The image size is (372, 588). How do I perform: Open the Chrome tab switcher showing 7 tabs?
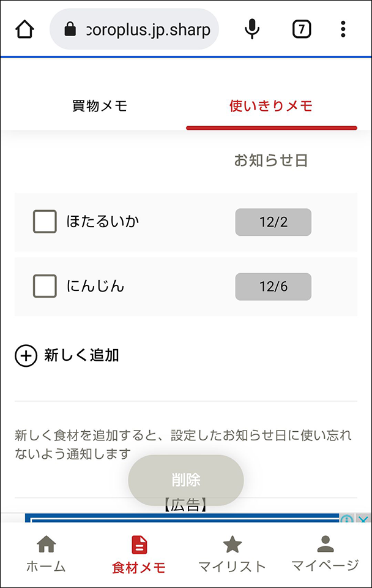pyautogui.click(x=301, y=29)
